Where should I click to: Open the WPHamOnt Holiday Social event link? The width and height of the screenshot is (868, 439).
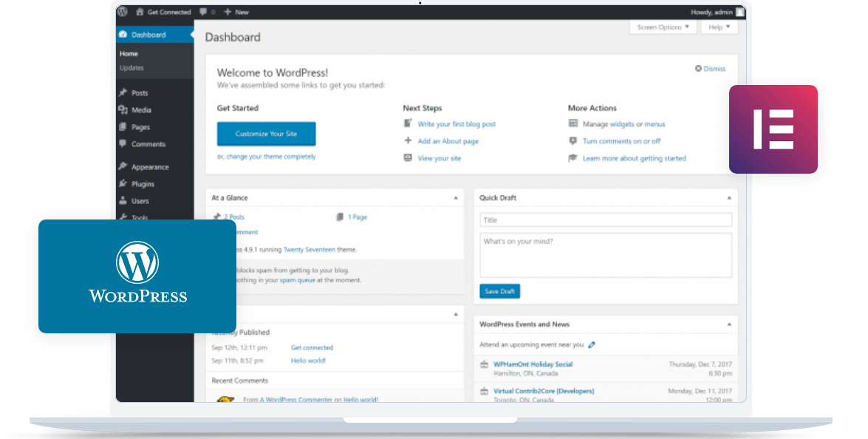tap(533, 364)
